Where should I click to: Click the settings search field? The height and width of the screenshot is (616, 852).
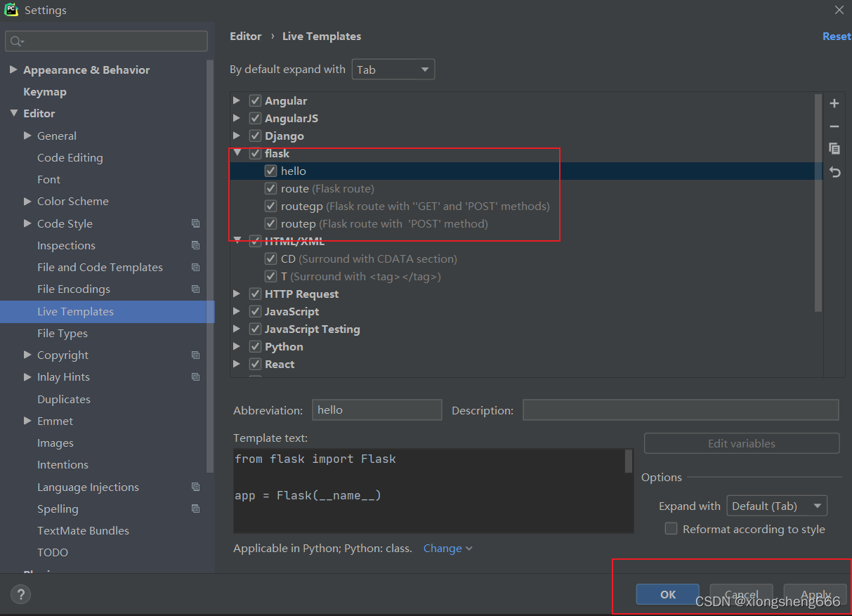coord(106,41)
